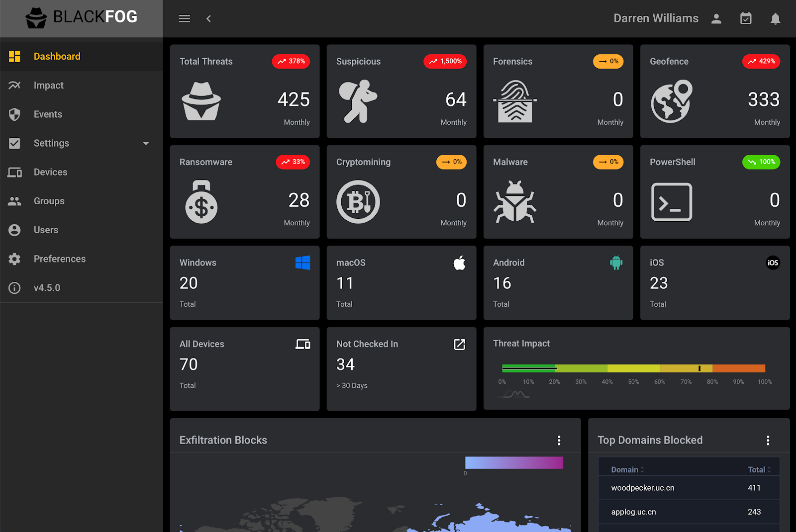The width and height of the screenshot is (796, 532).
Task: Click the All Devices icon
Action: 303,344
